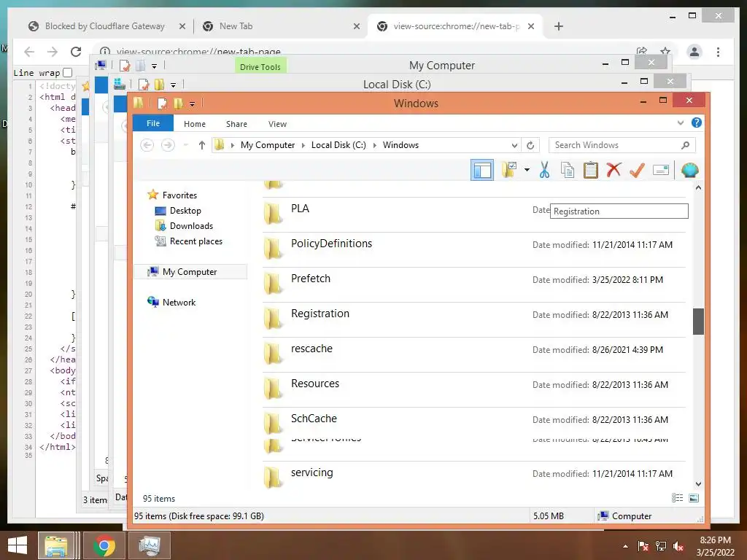
Task: Click the scrollbar down arrow
Action: pyautogui.click(x=698, y=484)
